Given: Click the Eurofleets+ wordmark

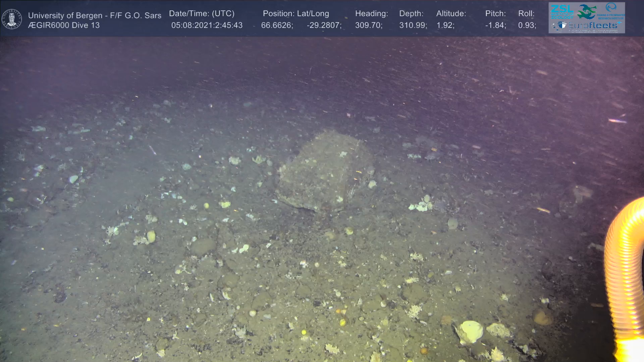Looking at the screenshot, I should [594, 25].
